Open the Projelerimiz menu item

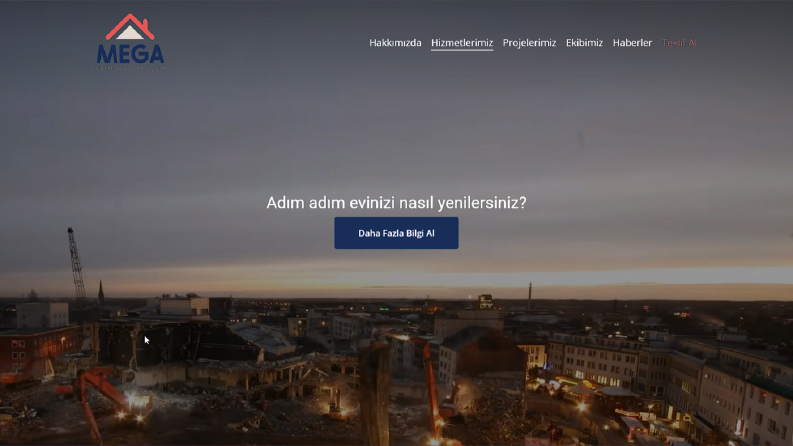point(529,43)
